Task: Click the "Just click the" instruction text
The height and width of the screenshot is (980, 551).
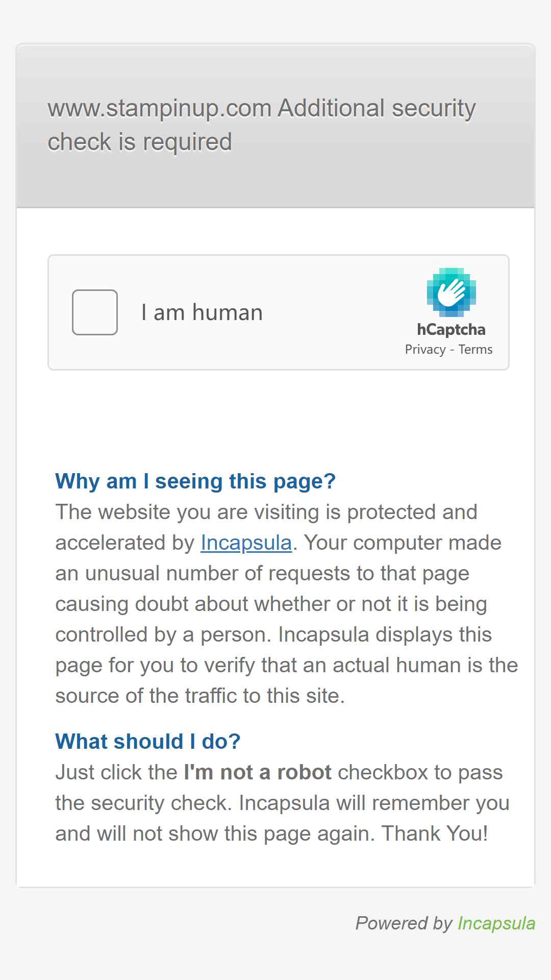Action: (x=116, y=772)
